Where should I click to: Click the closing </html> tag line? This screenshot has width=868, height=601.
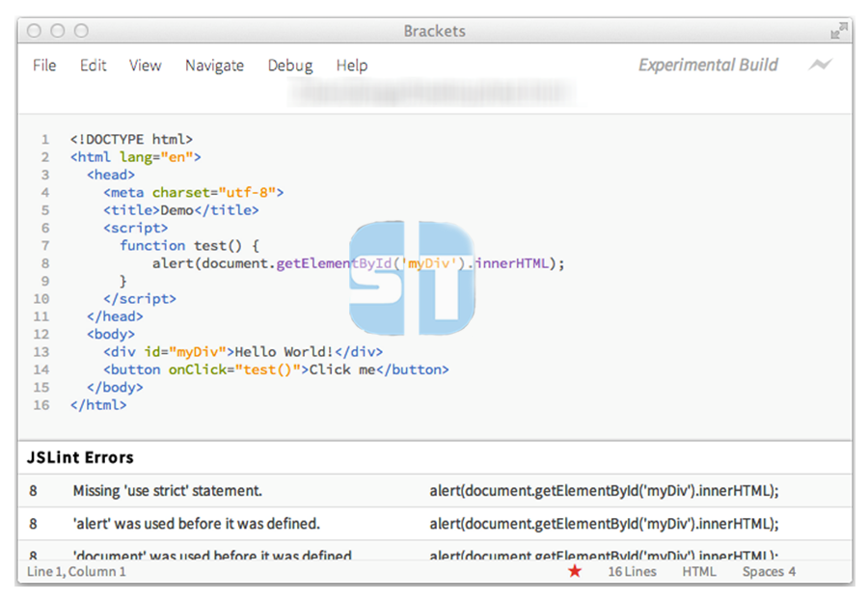(98, 405)
